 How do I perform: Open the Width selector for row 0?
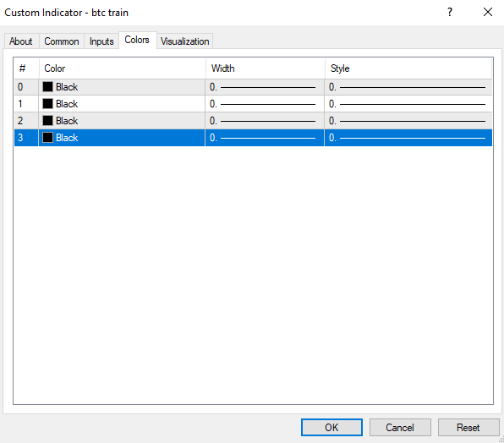tap(265, 87)
